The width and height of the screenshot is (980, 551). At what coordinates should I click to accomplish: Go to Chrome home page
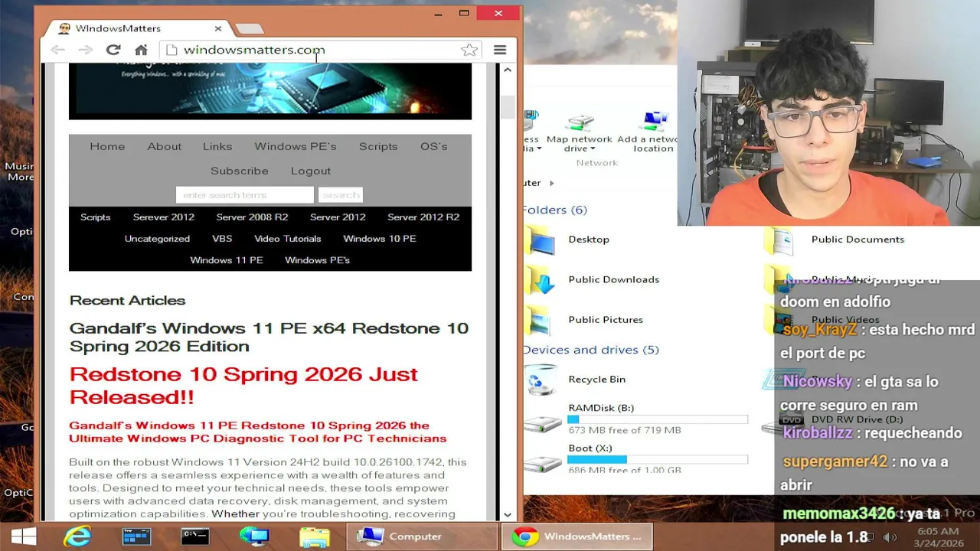click(141, 50)
